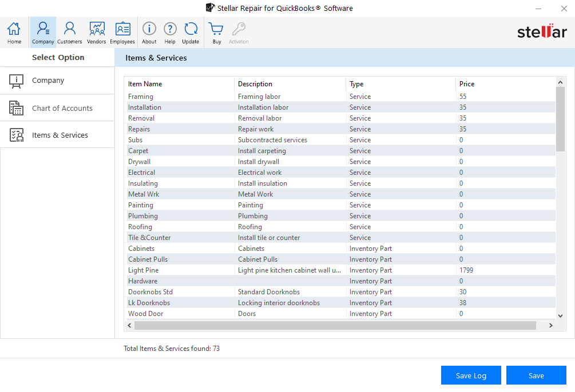Select Chart of Accounts option
This screenshot has width=575, height=392.
[x=57, y=108]
